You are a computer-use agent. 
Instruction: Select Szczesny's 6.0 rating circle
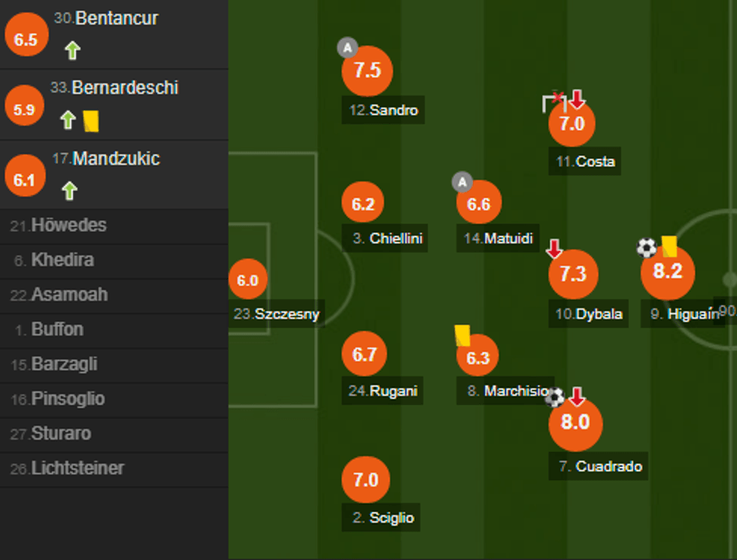coord(247,280)
